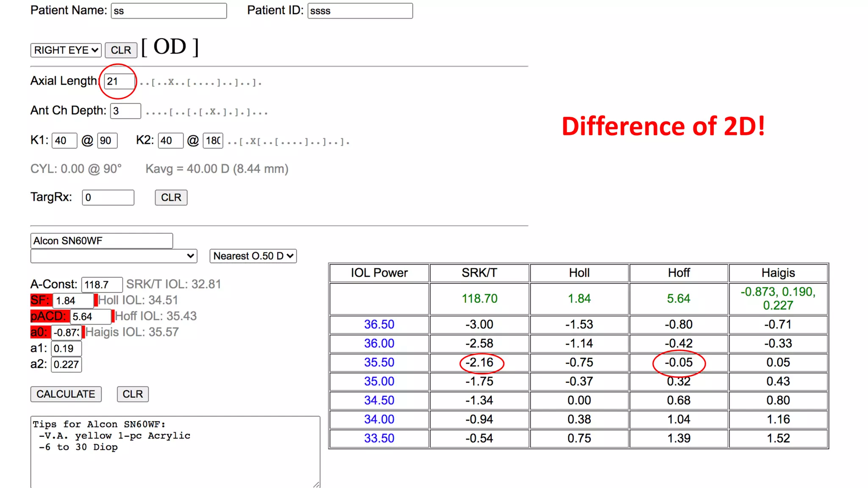Click the K1 value input field
Screen dimensions: 868x488
(64, 141)
